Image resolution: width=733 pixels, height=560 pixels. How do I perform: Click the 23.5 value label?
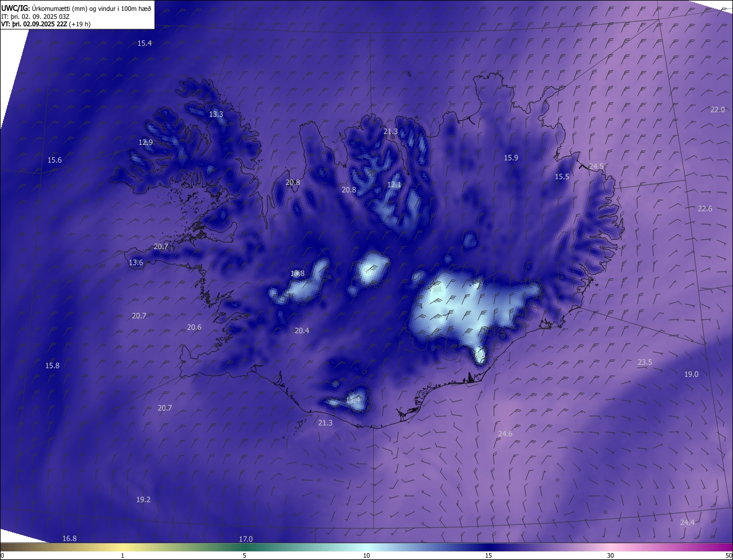click(645, 362)
